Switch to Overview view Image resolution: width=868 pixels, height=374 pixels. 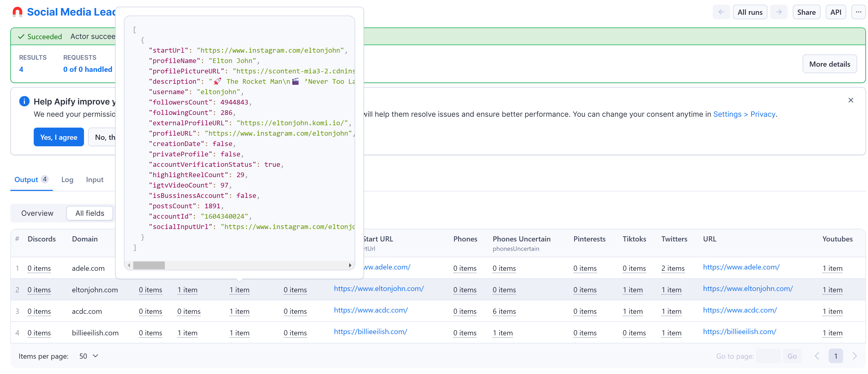pyautogui.click(x=37, y=213)
